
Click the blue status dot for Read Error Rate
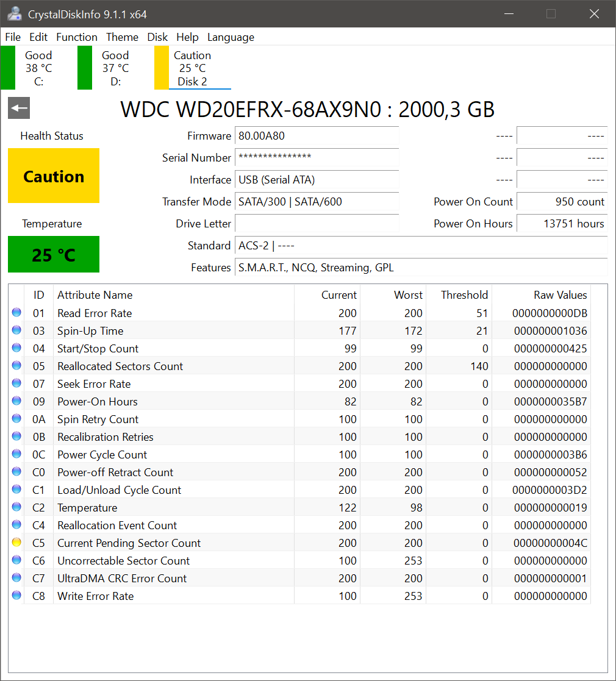pyautogui.click(x=16, y=312)
